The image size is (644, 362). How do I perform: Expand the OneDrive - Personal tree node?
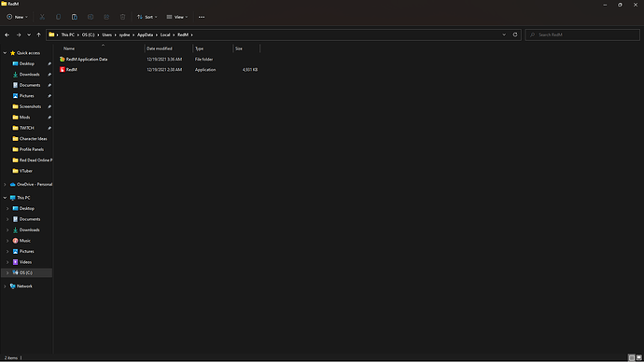5,185
